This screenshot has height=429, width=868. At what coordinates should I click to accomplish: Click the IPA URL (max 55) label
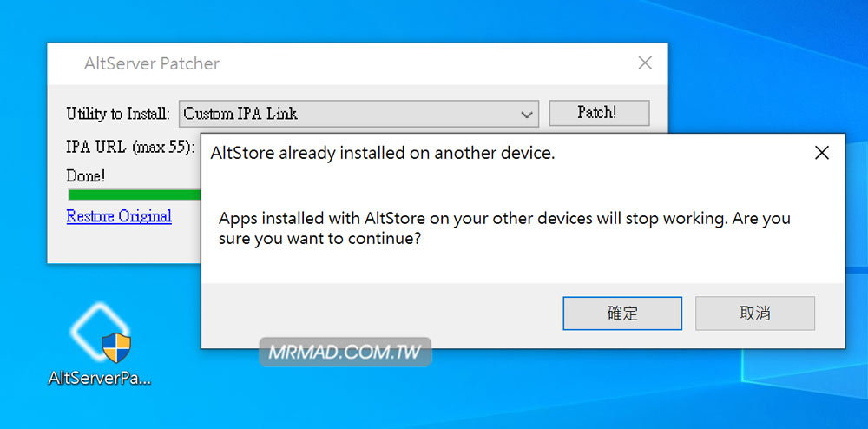click(x=131, y=148)
